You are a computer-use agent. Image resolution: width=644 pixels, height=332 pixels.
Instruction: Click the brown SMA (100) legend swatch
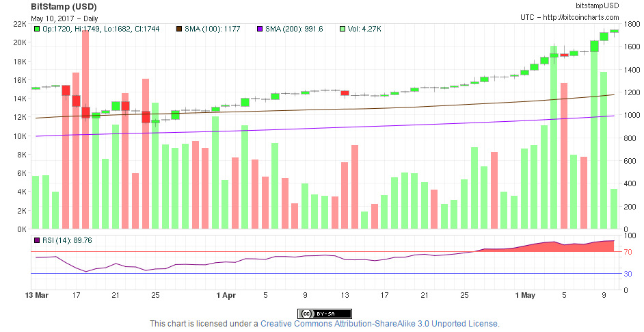[x=179, y=29]
